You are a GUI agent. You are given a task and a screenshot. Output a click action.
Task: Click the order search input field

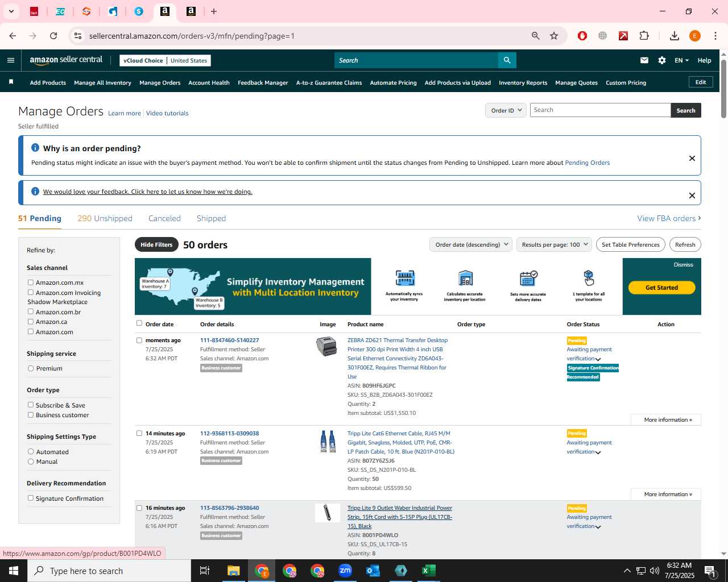point(600,110)
